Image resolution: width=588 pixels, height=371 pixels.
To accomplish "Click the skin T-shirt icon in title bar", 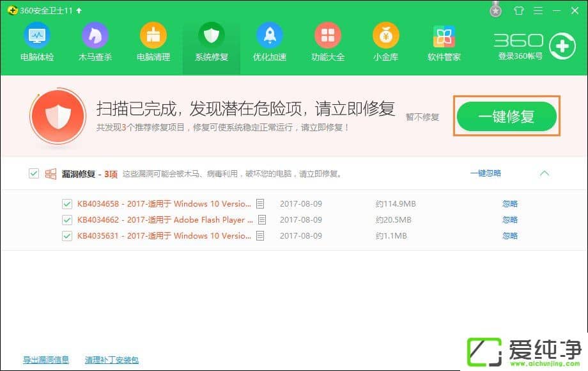I will pyautogui.click(x=518, y=10).
